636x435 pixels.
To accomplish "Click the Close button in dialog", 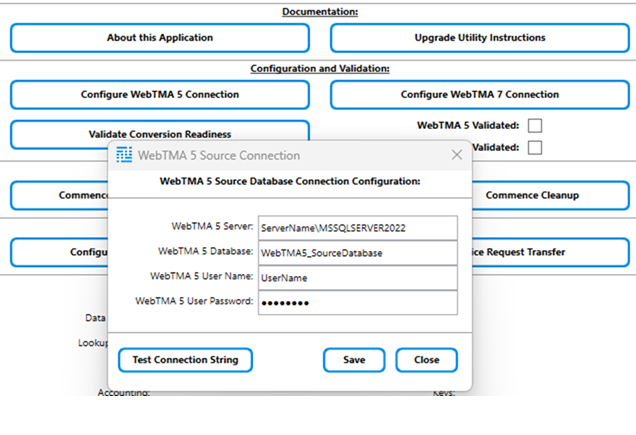I will pos(427,360).
